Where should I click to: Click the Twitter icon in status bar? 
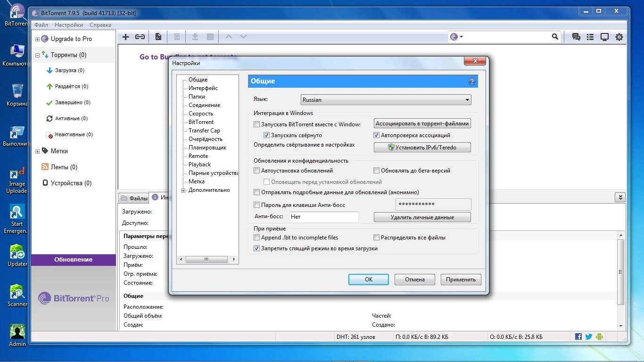(589, 337)
